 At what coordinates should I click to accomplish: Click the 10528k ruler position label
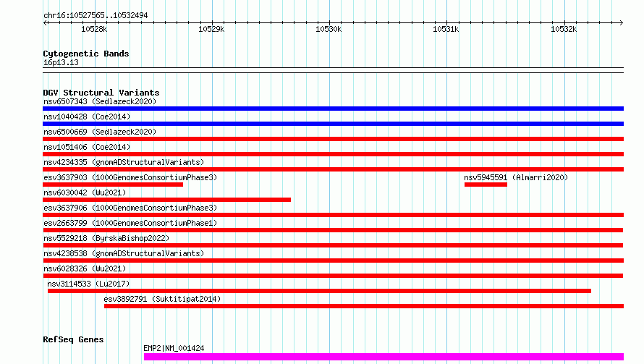pos(94,30)
